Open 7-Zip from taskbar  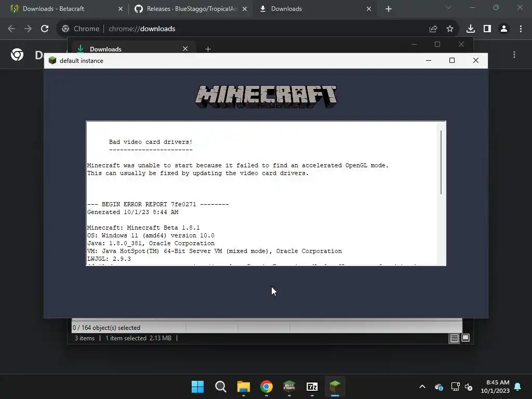[312, 387]
